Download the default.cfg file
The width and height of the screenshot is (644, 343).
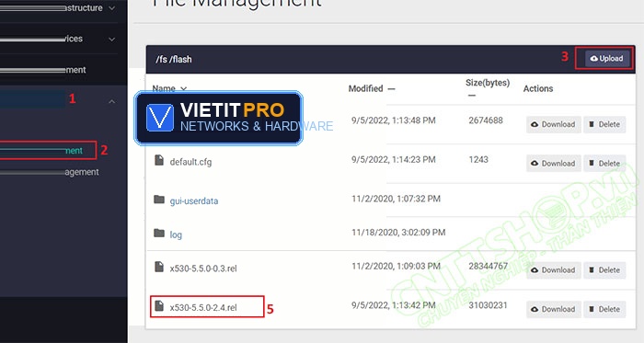pyautogui.click(x=553, y=164)
